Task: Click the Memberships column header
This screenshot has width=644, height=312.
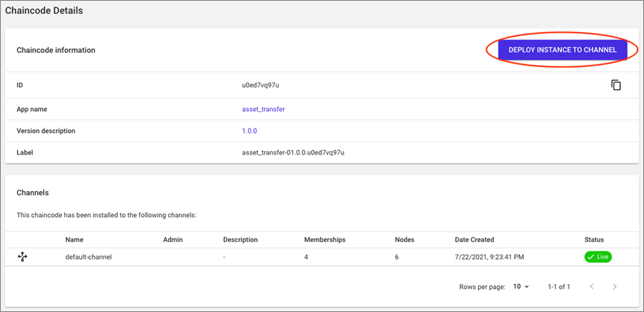Action: click(324, 240)
